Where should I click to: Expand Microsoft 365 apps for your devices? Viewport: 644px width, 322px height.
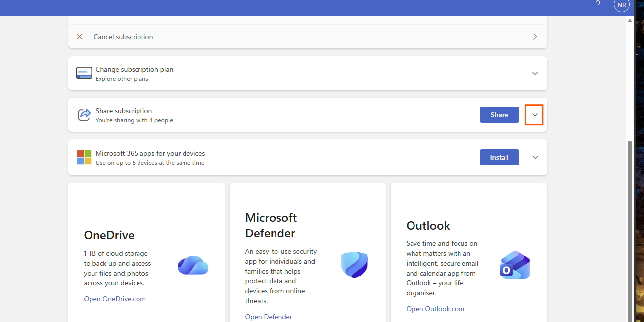coord(535,157)
